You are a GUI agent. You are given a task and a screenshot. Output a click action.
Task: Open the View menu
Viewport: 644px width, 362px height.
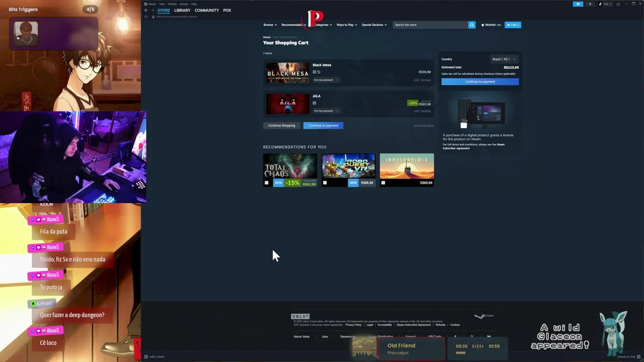click(x=162, y=4)
